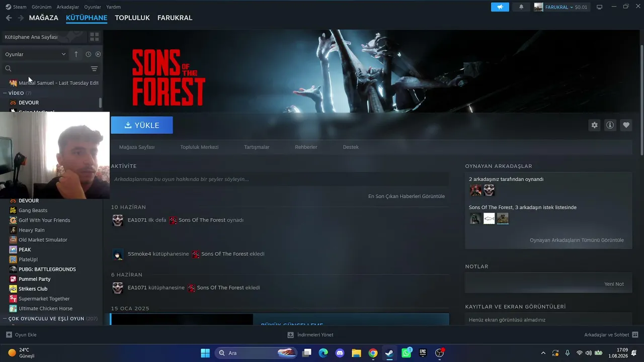Open the Destek tab
This screenshot has width=644, height=362.
click(351, 147)
